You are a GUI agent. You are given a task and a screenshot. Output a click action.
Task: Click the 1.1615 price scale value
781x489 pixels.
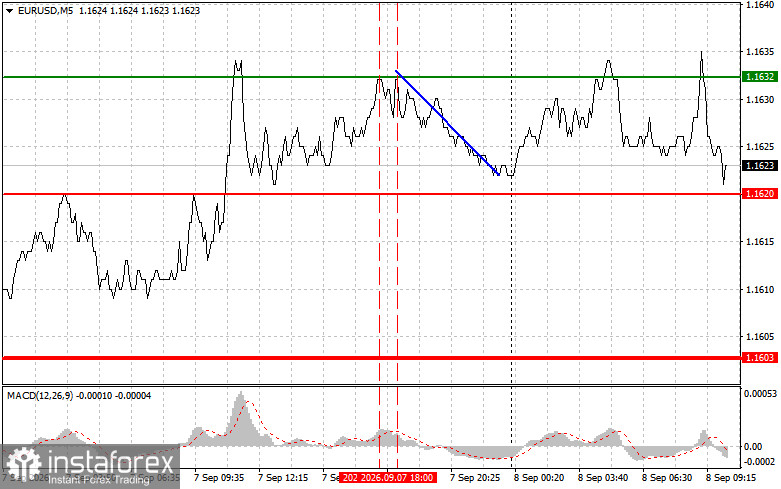click(x=760, y=242)
